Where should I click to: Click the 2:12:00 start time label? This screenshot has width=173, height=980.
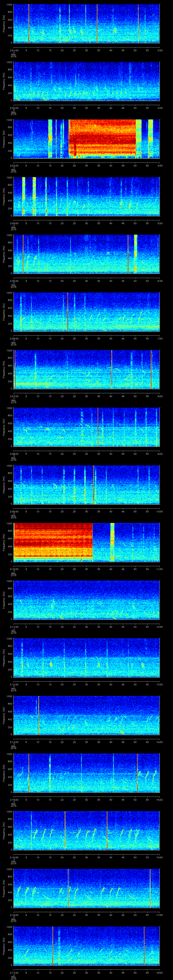pos(14,684)
